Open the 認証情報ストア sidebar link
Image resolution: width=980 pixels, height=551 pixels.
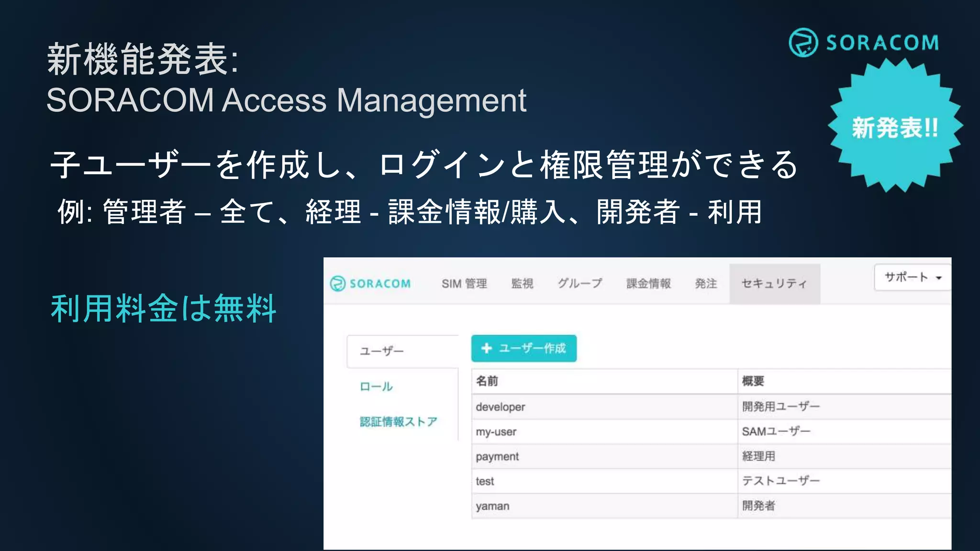pos(399,421)
